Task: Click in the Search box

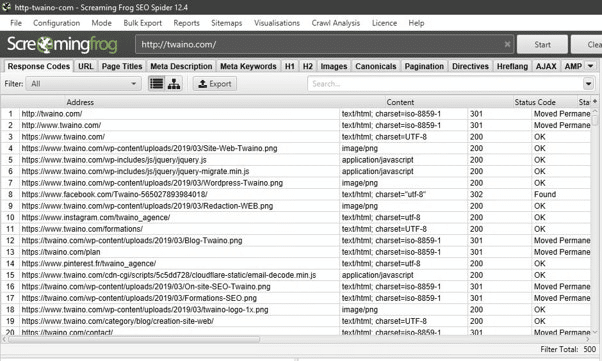Action: (x=445, y=84)
